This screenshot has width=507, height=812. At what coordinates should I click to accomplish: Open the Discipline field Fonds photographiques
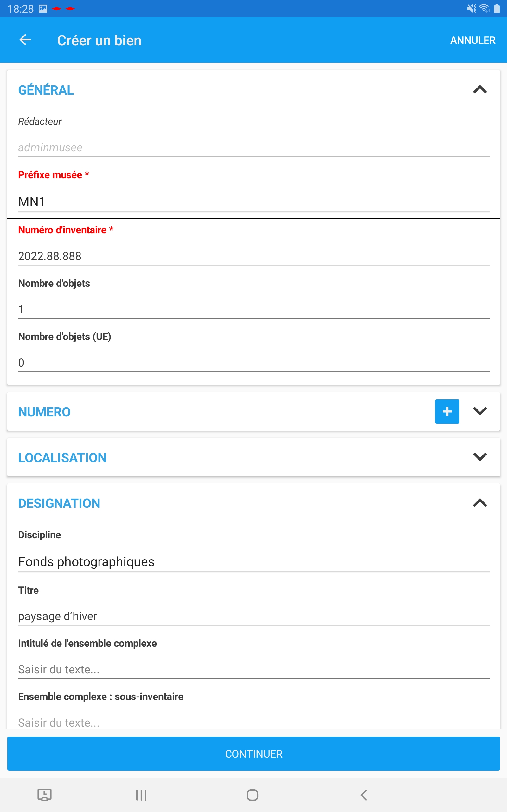click(253, 562)
